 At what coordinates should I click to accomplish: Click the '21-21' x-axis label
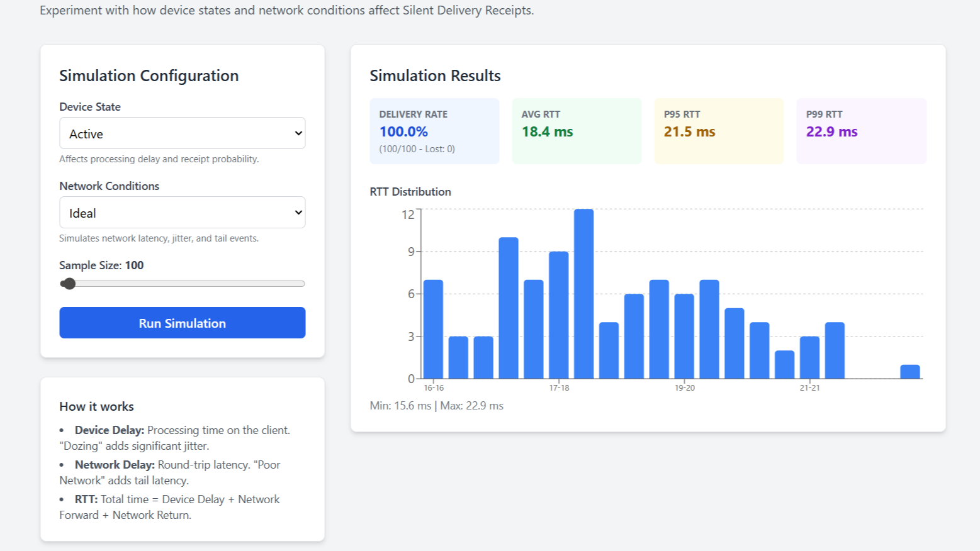[x=810, y=388]
